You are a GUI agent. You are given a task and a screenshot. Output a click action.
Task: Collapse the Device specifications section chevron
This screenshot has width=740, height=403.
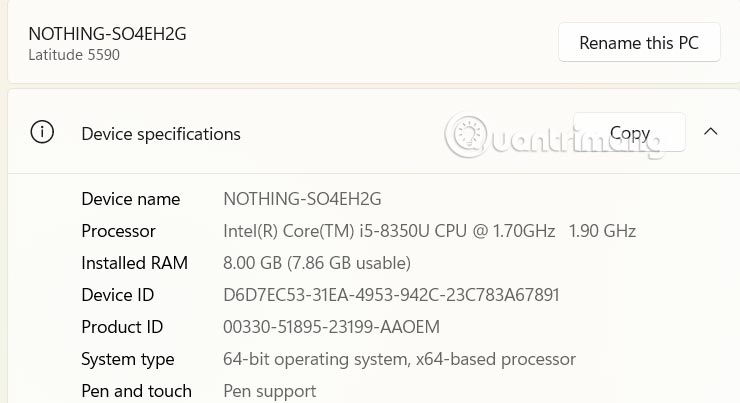pyautogui.click(x=711, y=132)
